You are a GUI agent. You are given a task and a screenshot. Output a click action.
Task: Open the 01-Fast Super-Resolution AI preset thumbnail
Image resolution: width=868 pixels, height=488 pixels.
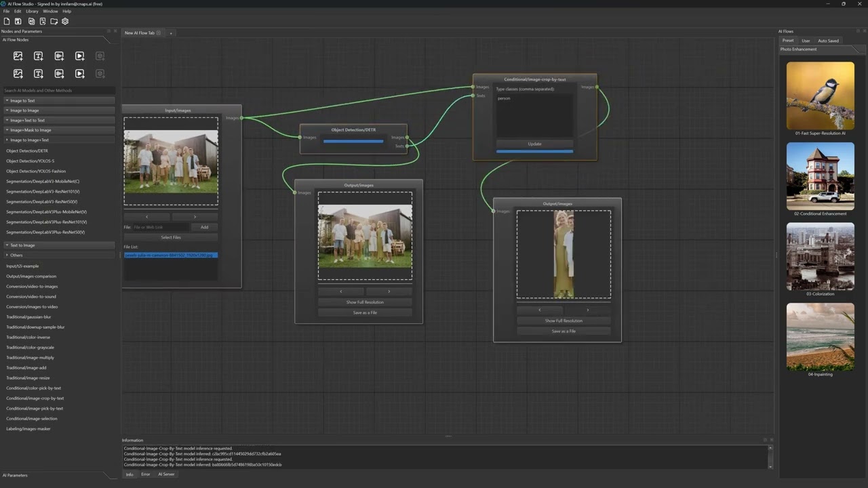821,96
